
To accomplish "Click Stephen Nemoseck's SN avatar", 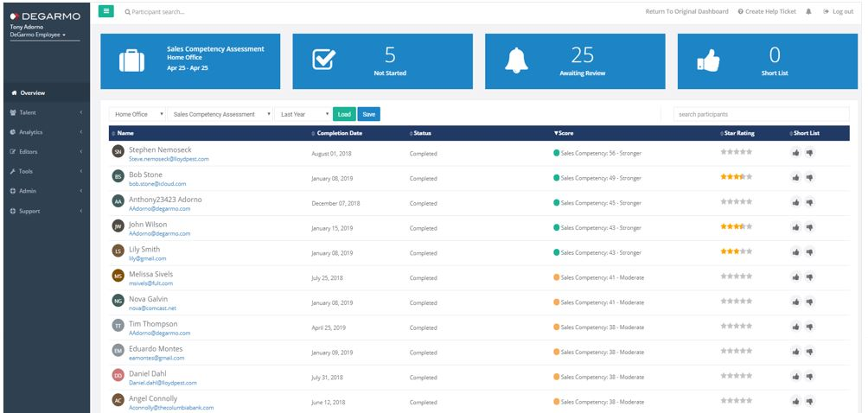I will 118,151.
